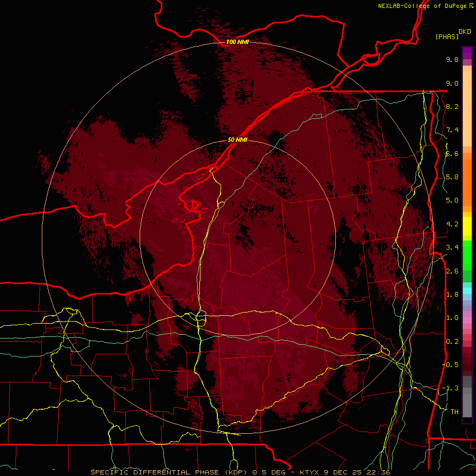Click the 9.0 value on the color scale
476x476 pixels.
coord(452,83)
